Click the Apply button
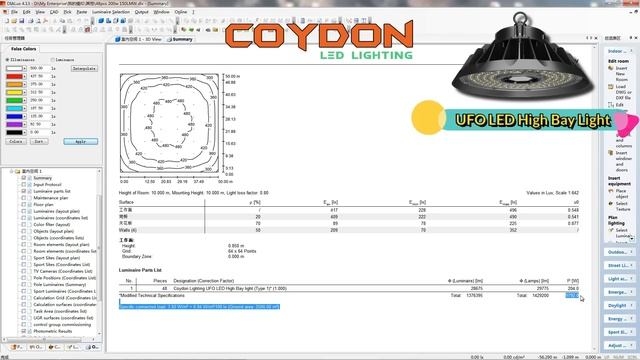Viewport: 640px width, 360px height. click(x=81, y=142)
